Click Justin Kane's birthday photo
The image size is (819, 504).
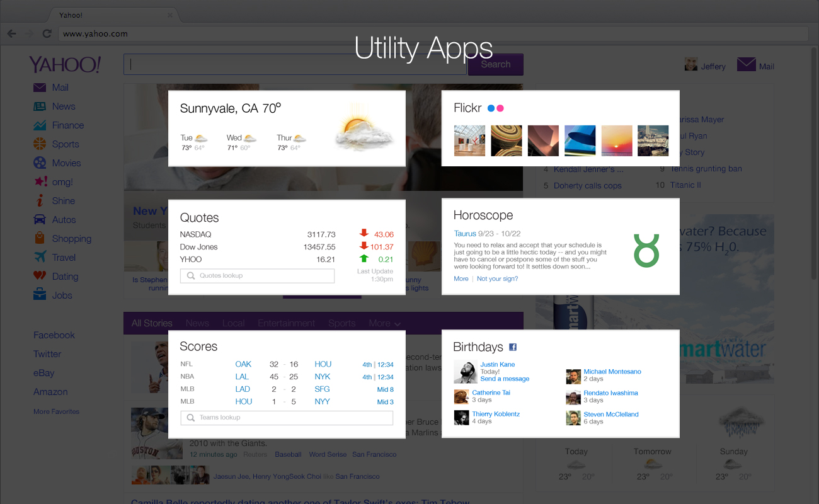pos(466,372)
